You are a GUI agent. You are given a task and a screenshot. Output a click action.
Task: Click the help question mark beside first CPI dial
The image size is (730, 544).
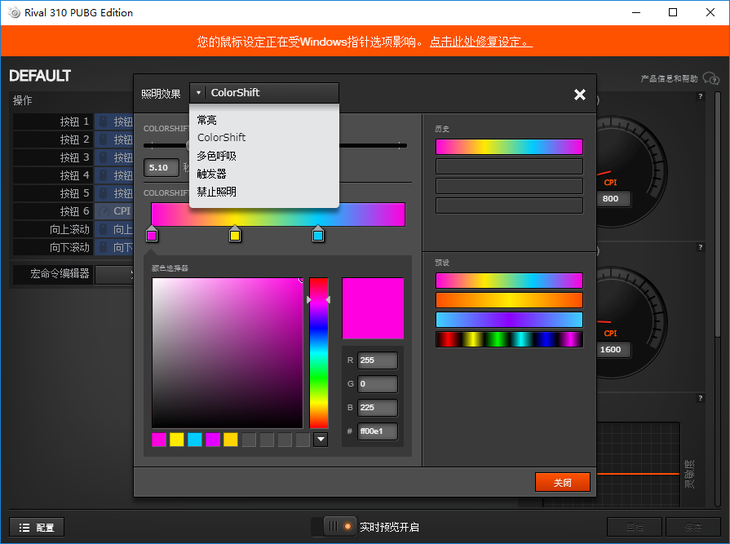point(700,96)
